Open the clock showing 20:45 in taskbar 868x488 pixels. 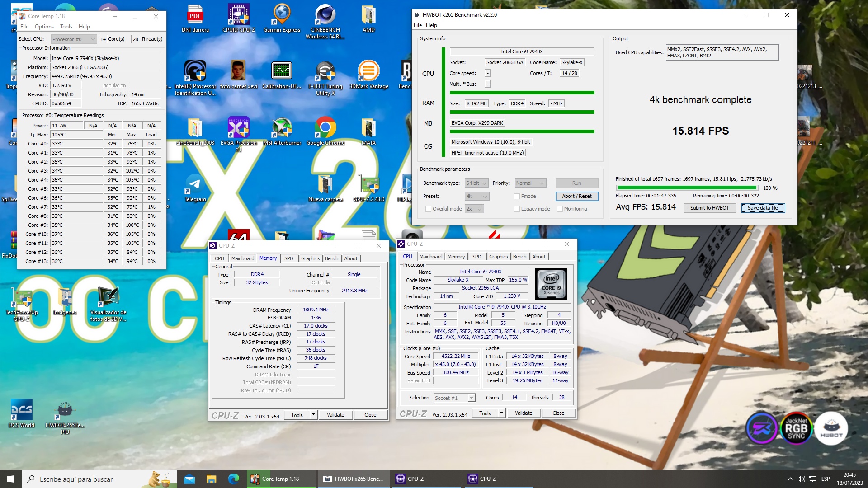(849, 479)
